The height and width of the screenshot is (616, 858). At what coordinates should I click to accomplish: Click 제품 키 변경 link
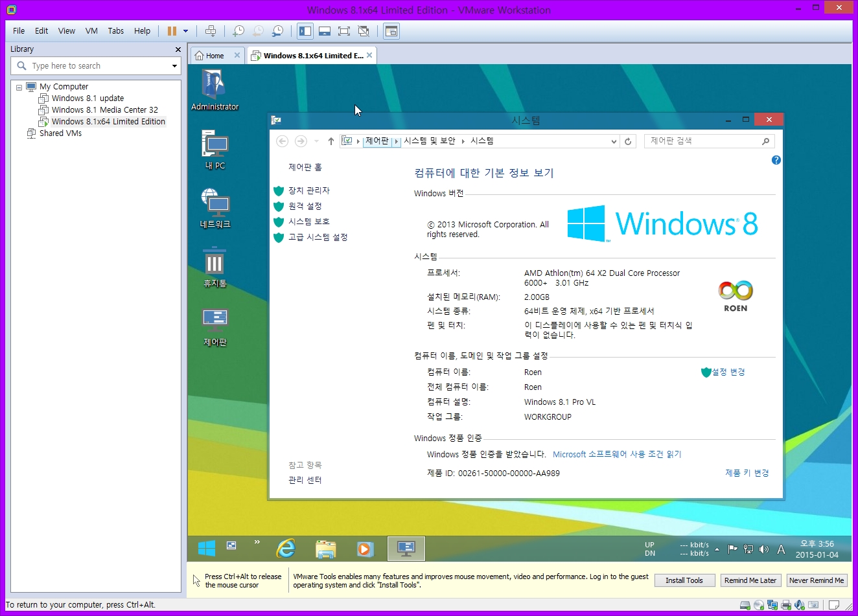tap(747, 473)
